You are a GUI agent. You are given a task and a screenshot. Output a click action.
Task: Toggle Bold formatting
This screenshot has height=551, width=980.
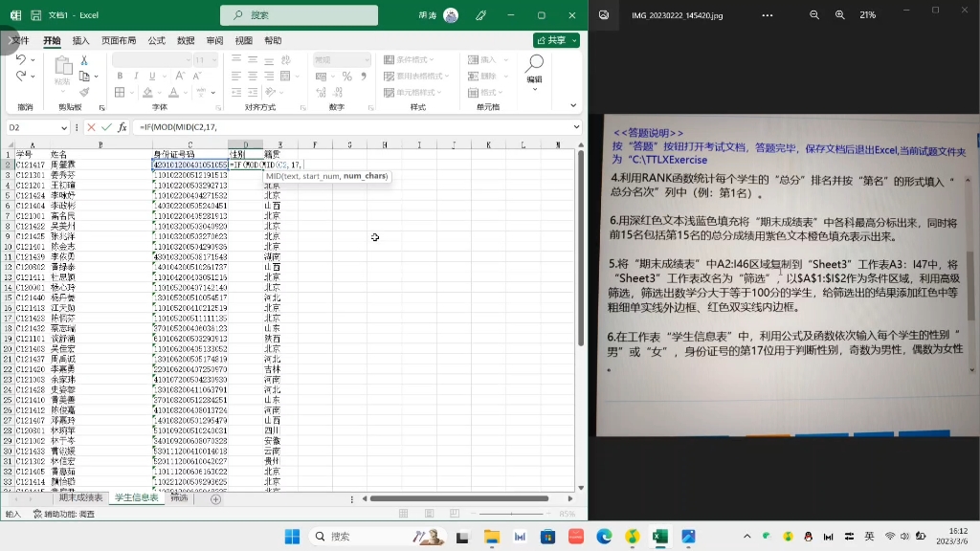(x=119, y=75)
